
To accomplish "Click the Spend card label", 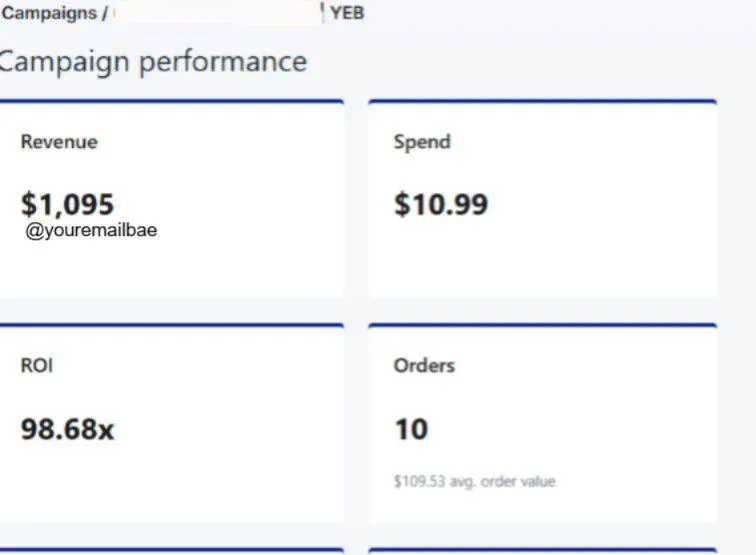I will (422, 142).
